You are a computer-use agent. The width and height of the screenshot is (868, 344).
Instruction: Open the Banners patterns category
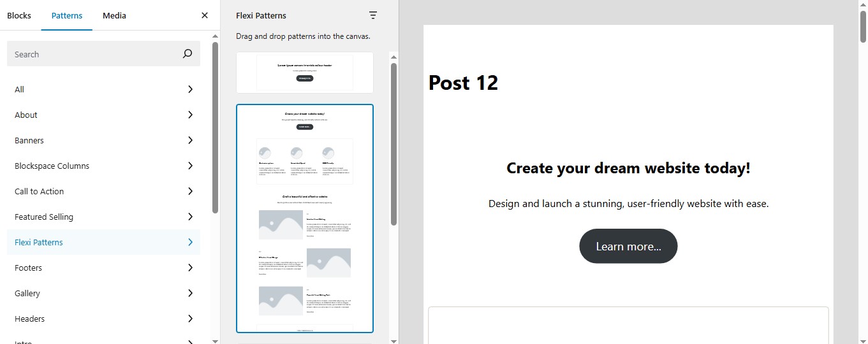click(x=103, y=140)
